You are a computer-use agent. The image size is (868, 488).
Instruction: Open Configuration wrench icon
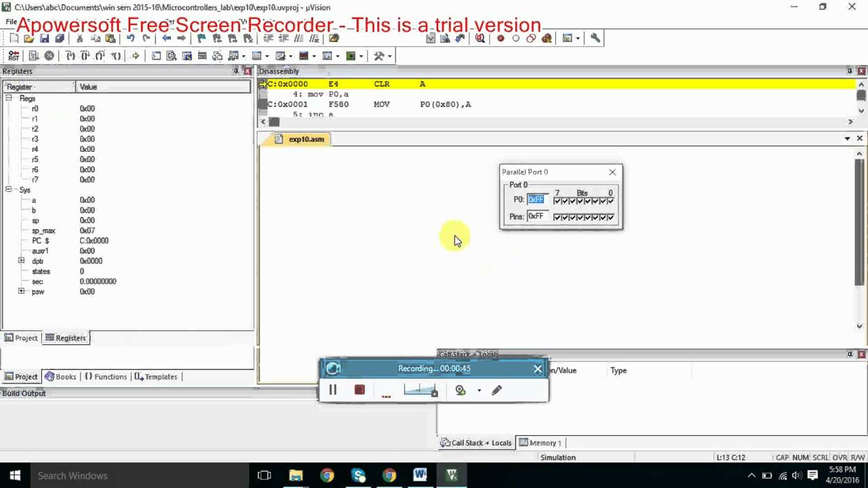[595, 38]
